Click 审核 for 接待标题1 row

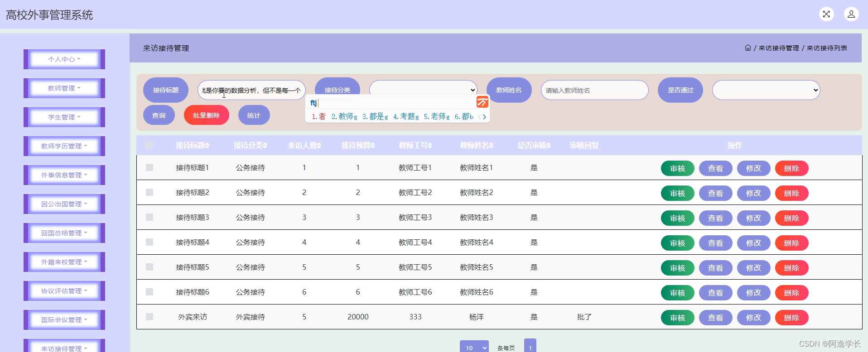678,168
